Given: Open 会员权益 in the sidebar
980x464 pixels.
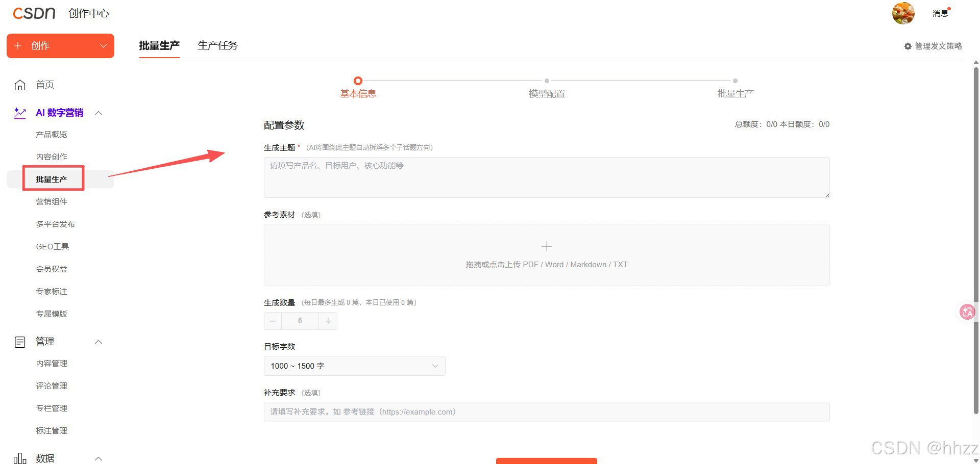Looking at the screenshot, I should coord(52,269).
